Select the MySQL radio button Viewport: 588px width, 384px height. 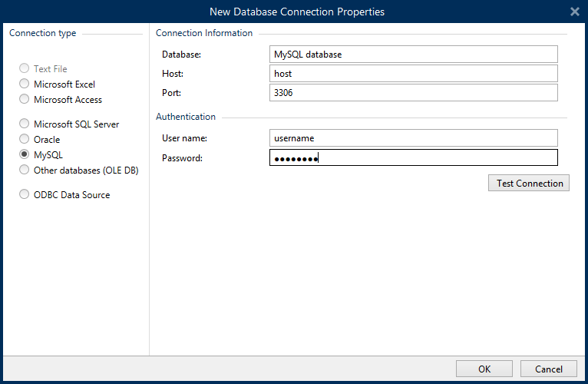coord(25,155)
